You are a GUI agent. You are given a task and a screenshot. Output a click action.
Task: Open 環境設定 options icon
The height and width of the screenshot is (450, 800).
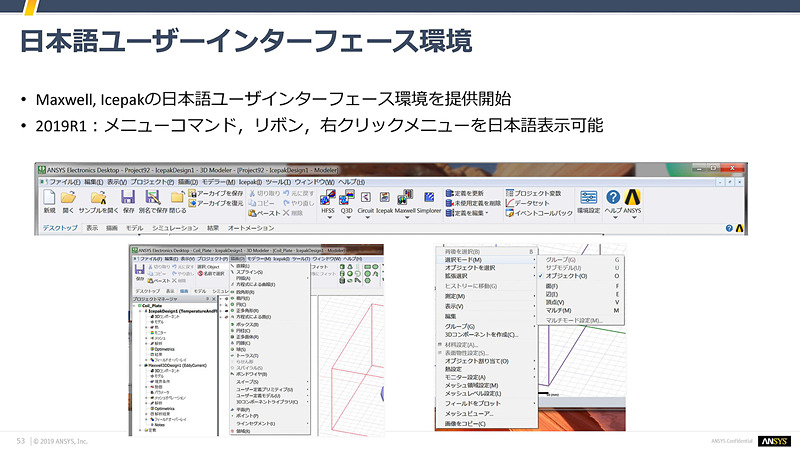588,197
